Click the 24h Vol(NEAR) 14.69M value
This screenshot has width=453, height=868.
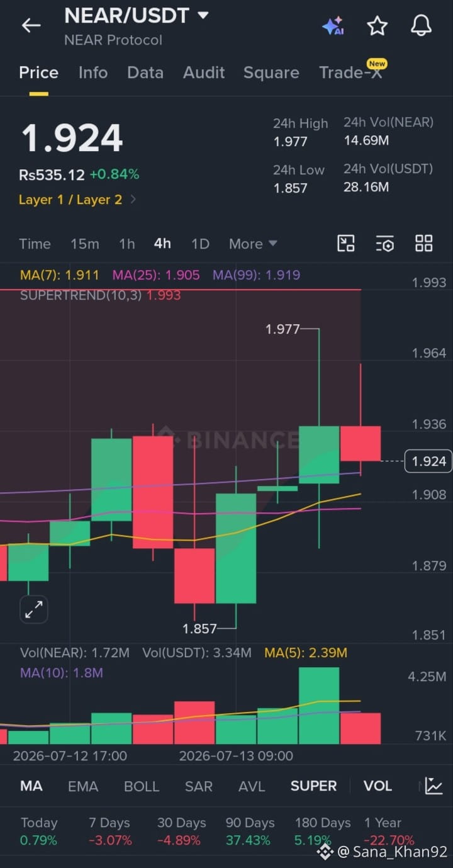[366, 140]
